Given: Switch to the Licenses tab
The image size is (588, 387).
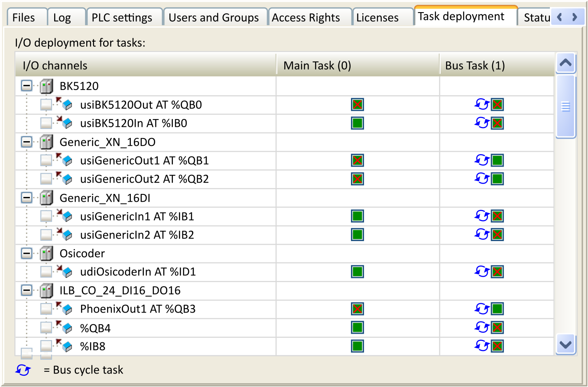Looking at the screenshot, I should (x=377, y=16).
